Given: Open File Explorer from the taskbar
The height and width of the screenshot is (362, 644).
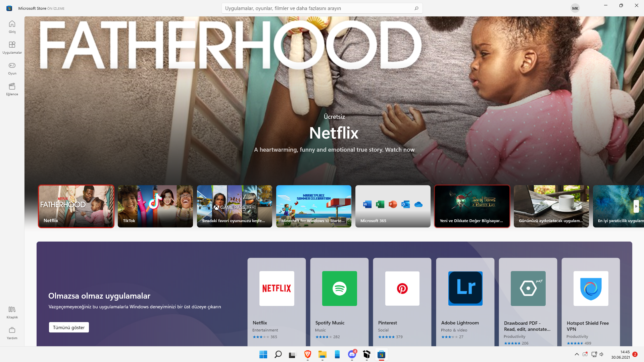Looking at the screenshot, I should pyautogui.click(x=322, y=354).
